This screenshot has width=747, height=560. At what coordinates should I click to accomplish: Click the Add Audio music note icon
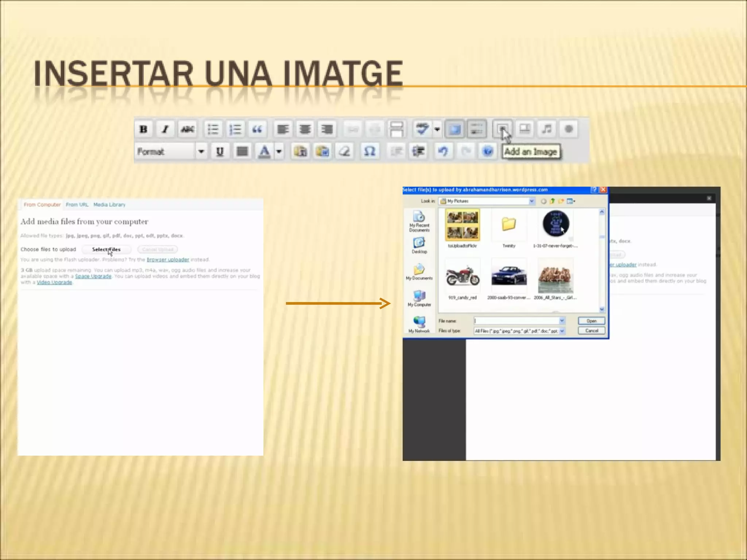(547, 129)
